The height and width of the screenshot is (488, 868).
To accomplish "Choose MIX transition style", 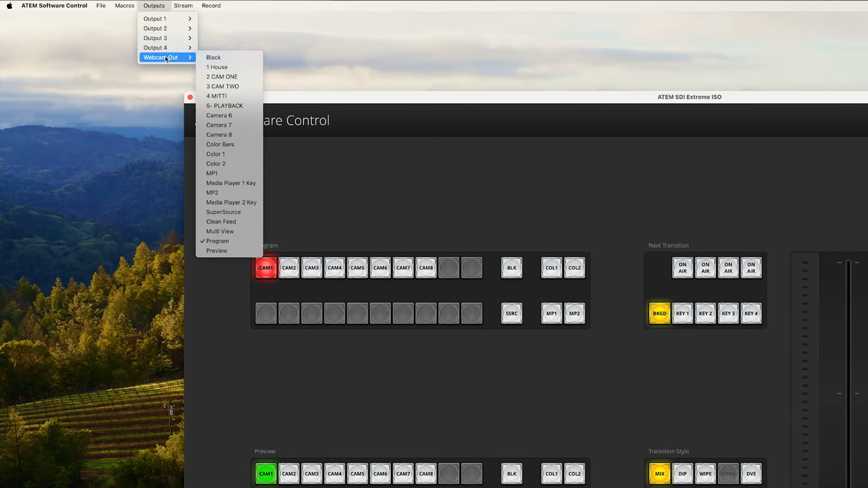I will [660, 474].
